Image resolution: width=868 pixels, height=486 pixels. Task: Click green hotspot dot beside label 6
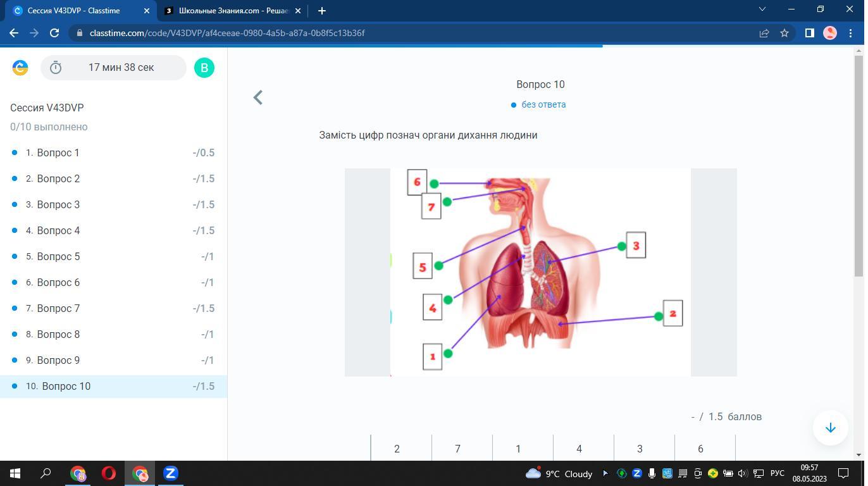tap(434, 184)
